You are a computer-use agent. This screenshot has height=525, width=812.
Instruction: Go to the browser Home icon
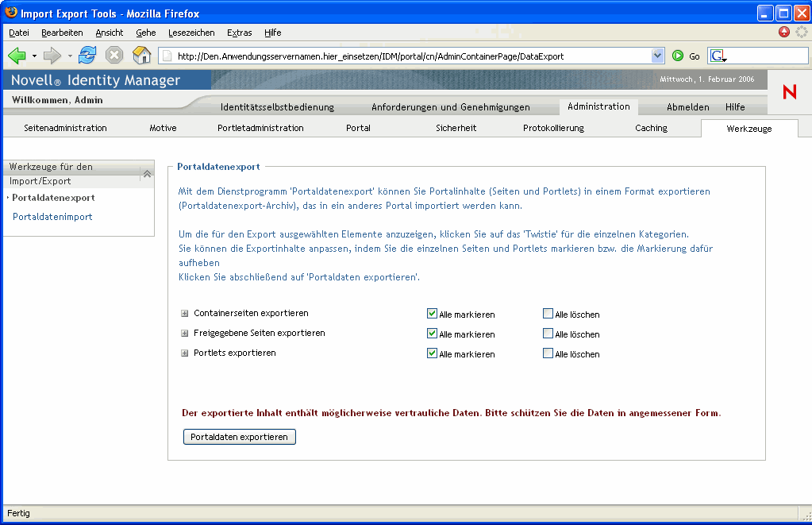(141, 56)
